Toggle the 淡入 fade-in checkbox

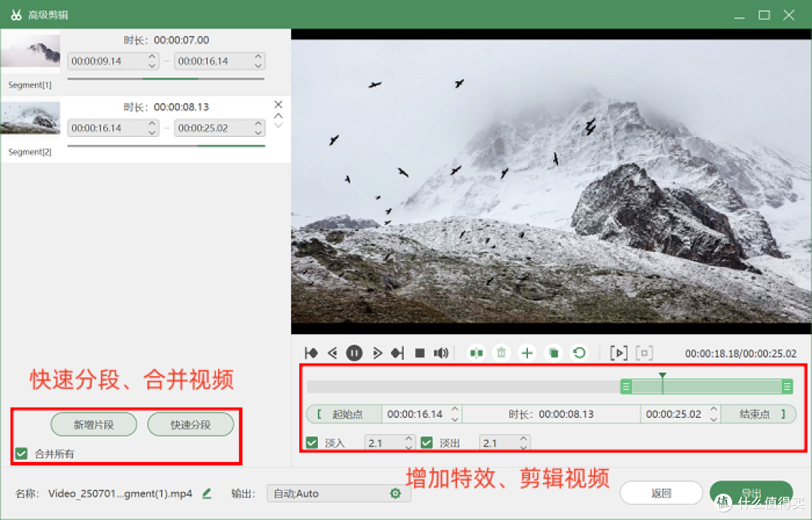[x=312, y=442]
